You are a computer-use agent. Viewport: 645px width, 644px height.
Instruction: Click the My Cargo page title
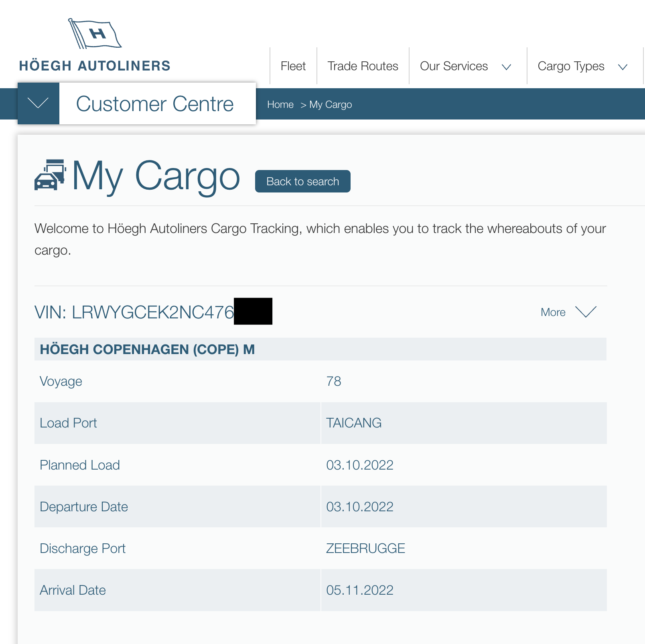pyautogui.click(x=156, y=176)
